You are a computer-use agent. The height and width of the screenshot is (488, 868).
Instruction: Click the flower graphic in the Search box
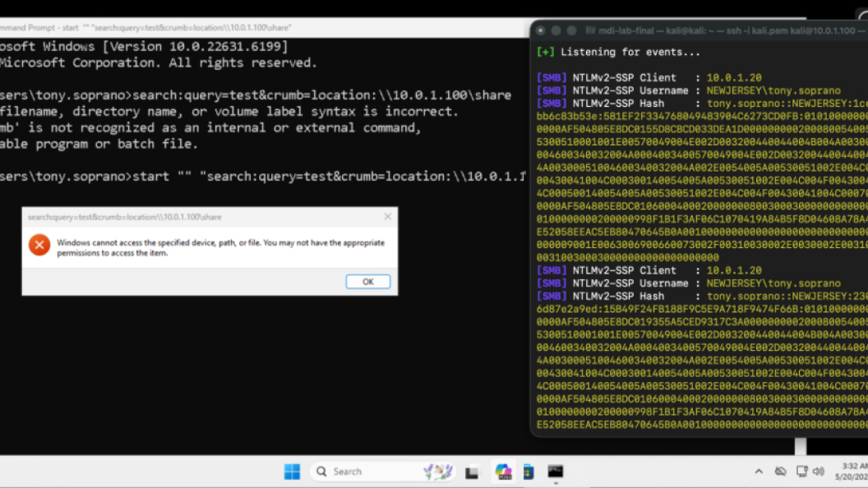(x=437, y=472)
